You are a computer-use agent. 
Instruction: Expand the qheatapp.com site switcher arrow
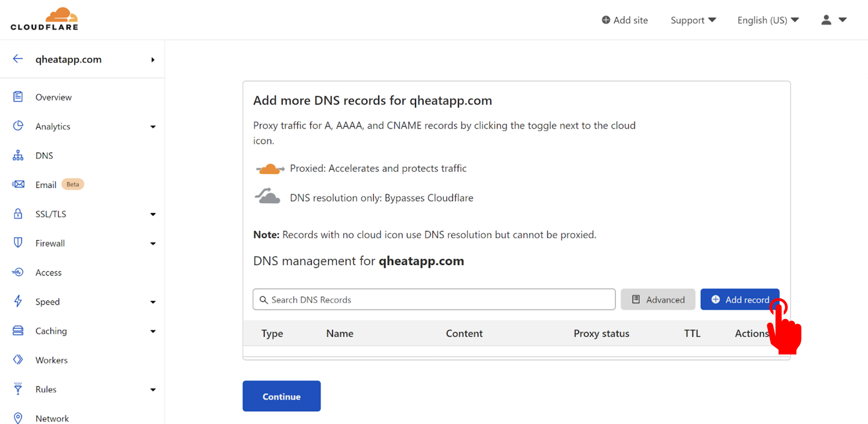tap(153, 60)
